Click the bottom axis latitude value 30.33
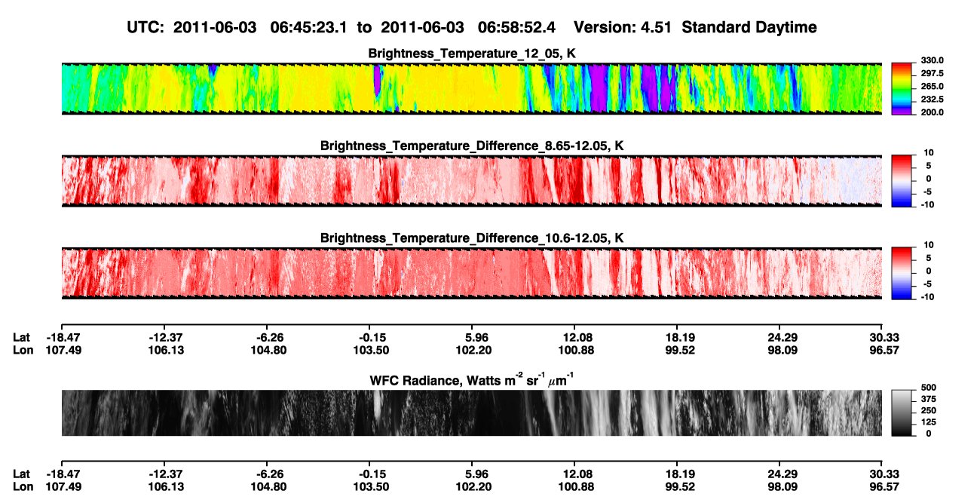Screen dimensions: 980x503 tap(884, 474)
